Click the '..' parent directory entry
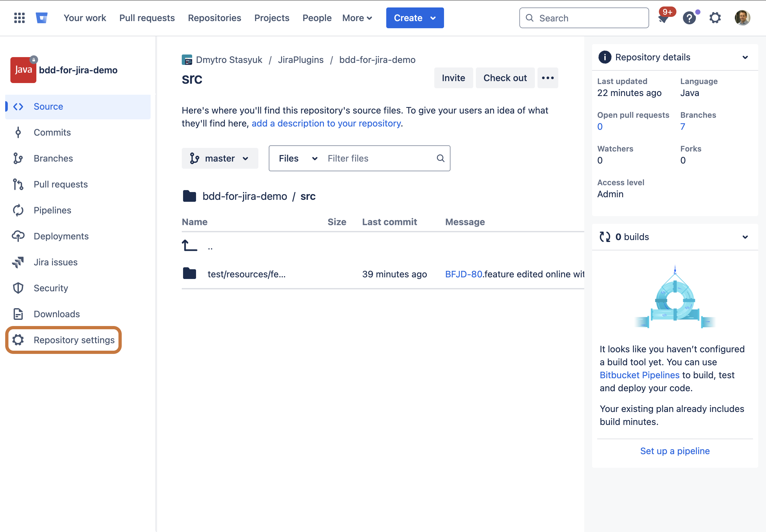 click(210, 247)
